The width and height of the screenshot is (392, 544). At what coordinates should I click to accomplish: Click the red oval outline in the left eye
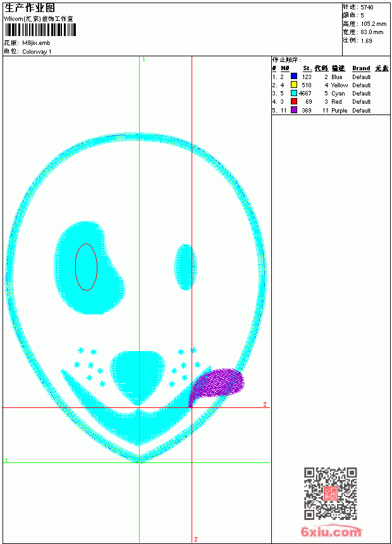(x=87, y=266)
